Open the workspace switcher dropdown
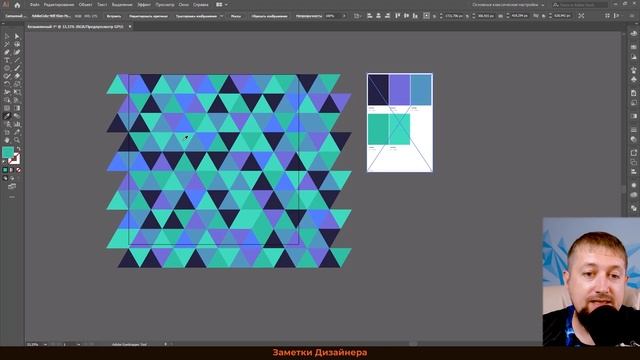The width and height of the screenshot is (640, 360). 508,5
